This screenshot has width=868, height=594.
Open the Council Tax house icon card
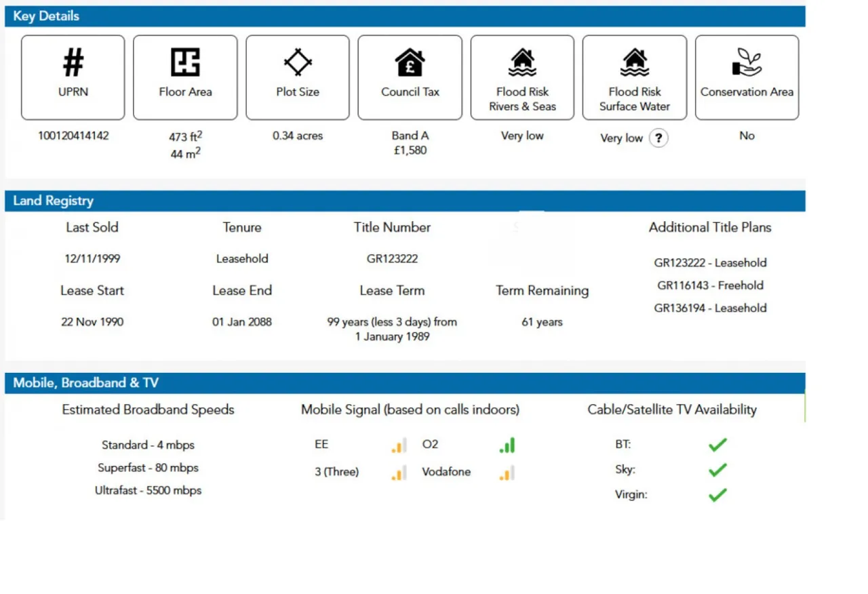[x=410, y=77]
